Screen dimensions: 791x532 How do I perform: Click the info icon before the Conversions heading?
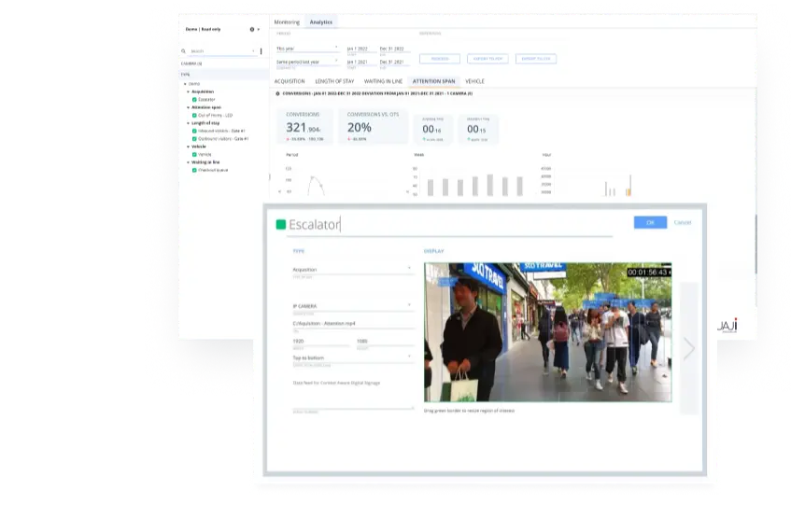pos(277,93)
